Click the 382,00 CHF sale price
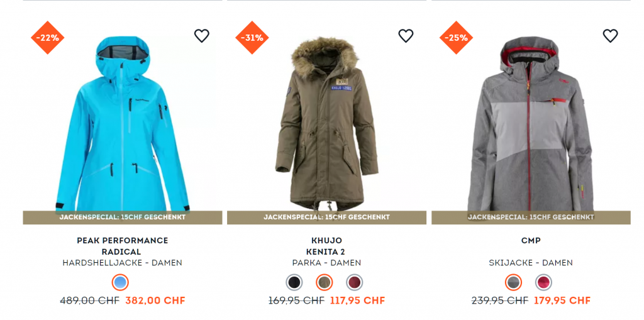644x320 pixels. tap(155, 301)
